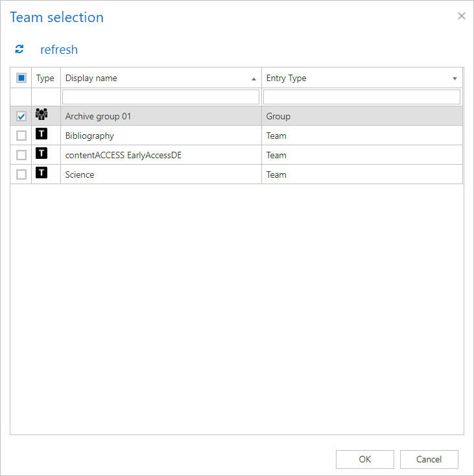Click the Type column header

pyautogui.click(x=45, y=78)
